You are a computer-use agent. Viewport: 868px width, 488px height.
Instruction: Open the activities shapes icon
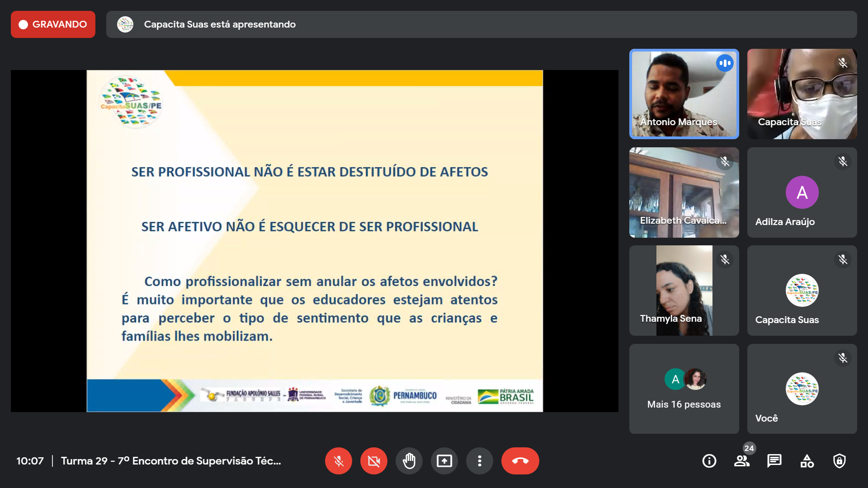click(x=807, y=461)
